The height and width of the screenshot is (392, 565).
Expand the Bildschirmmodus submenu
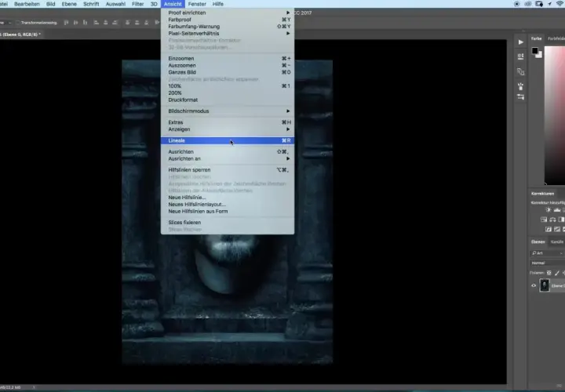[228, 111]
